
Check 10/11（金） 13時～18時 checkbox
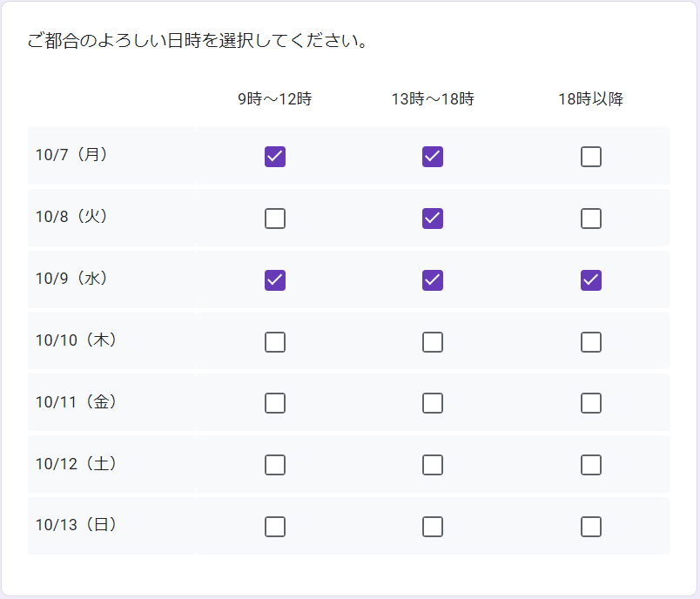point(433,403)
